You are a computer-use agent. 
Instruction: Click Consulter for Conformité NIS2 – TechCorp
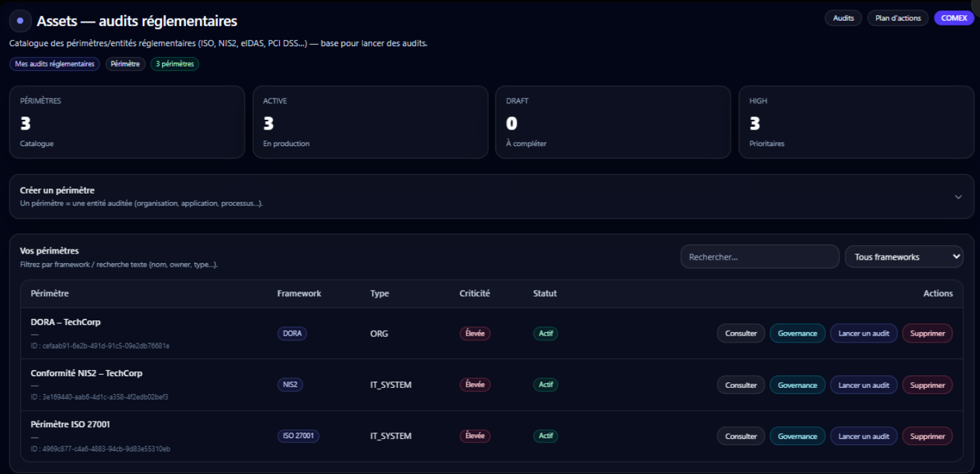tap(741, 385)
